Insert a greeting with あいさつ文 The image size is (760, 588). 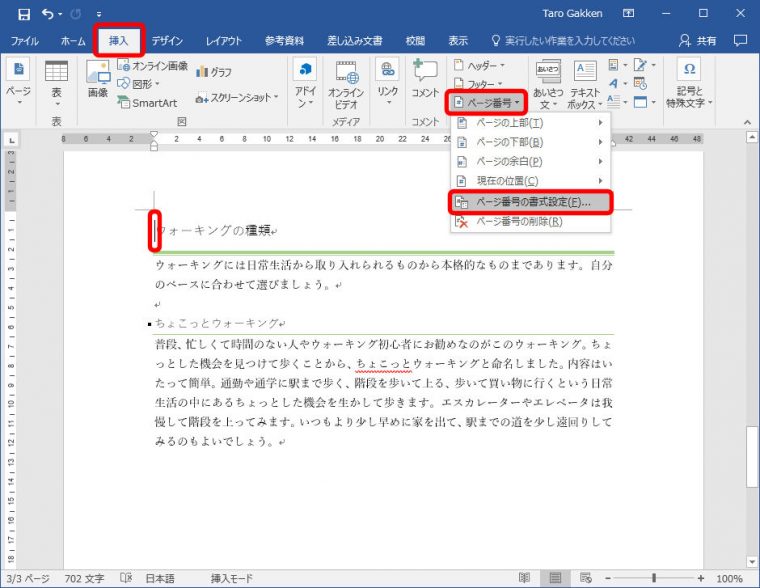(x=548, y=84)
